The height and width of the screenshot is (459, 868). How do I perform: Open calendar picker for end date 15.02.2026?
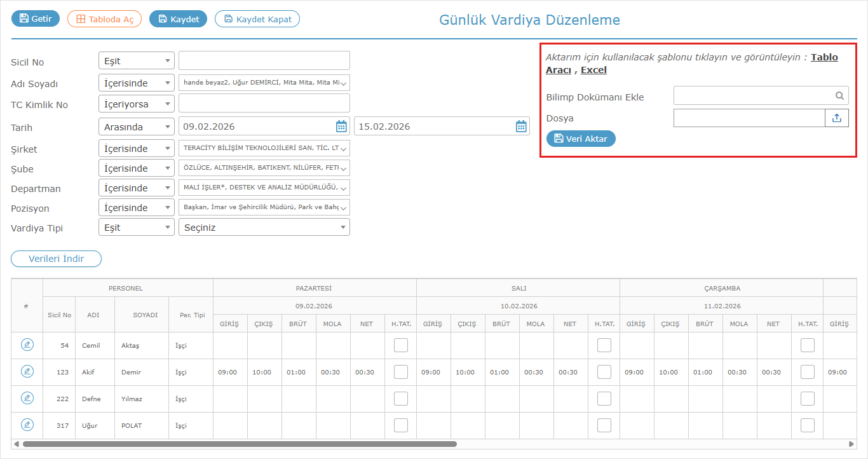(x=521, y=127)
